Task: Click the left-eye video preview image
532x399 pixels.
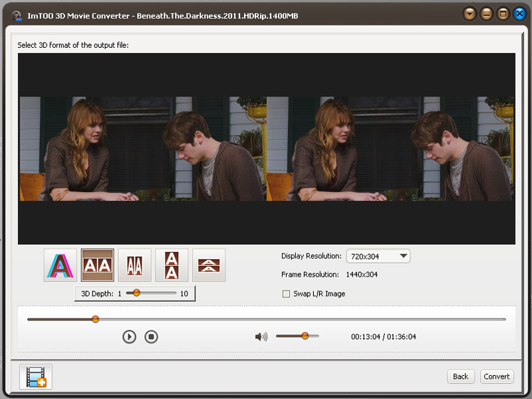Action: 143,148
